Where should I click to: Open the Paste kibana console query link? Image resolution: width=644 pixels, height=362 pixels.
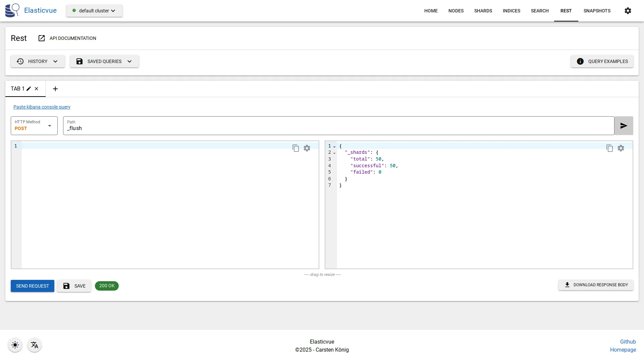42,107
